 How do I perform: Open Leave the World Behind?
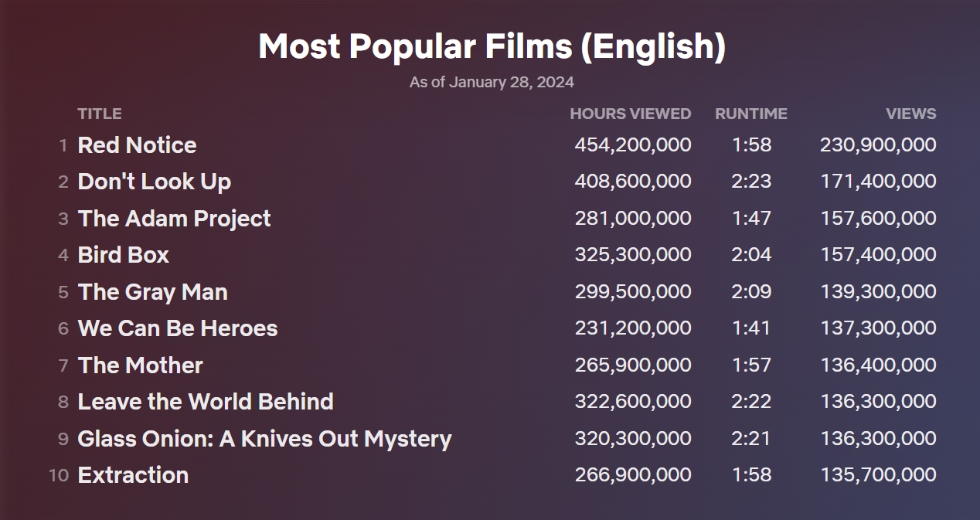click(x=206, y=402)
